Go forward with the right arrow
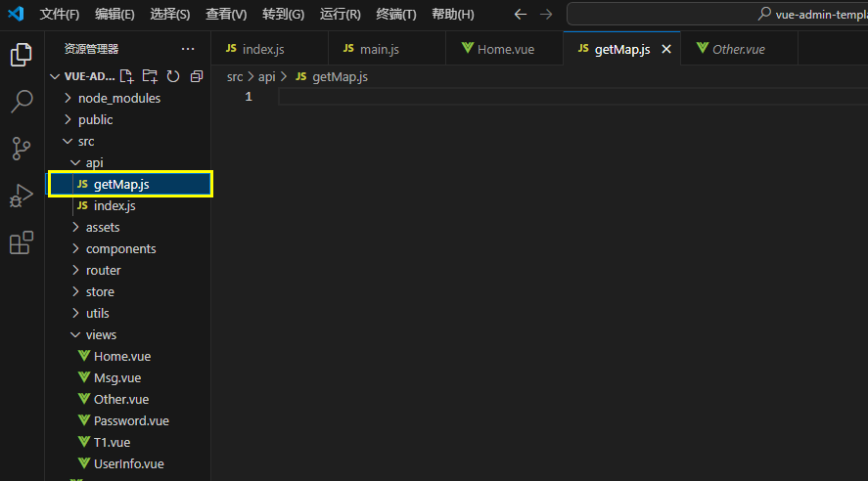 coord(546,15)
